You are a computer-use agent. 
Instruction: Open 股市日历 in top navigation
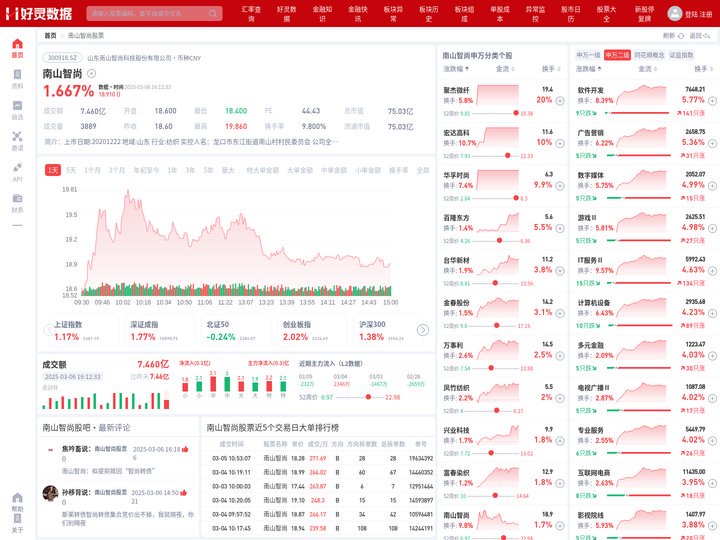point(571,14)
